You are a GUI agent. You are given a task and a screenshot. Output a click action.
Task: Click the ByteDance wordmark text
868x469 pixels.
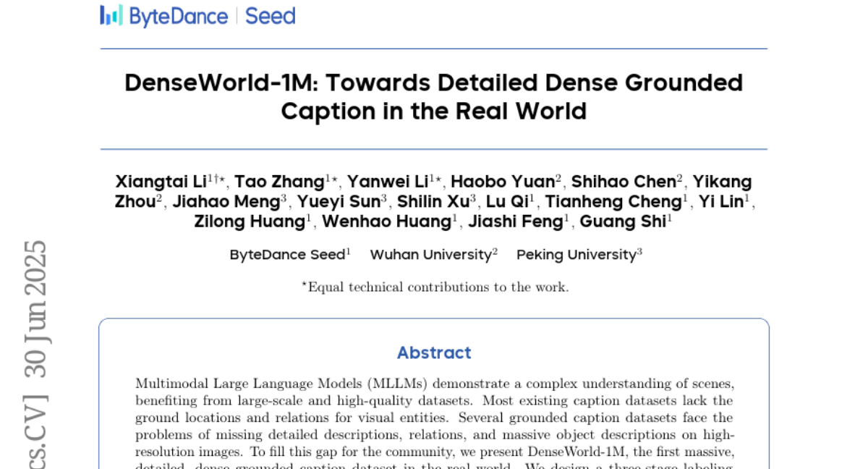click(x=178, y=16)
